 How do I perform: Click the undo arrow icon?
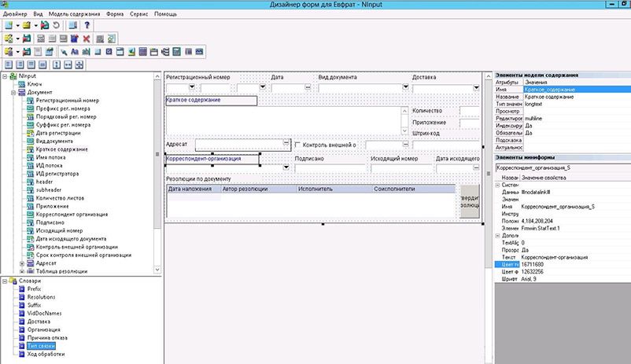tap(57, 25)
